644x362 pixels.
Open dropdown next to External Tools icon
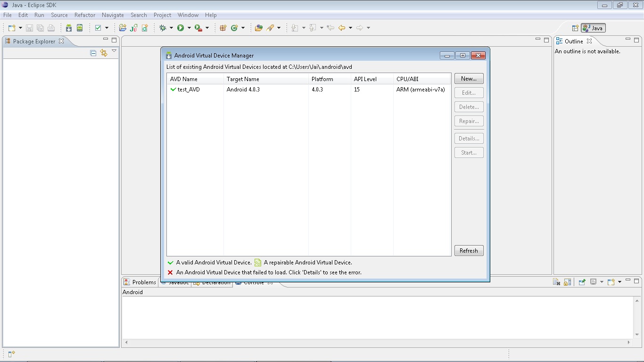[x=207, y=28]
